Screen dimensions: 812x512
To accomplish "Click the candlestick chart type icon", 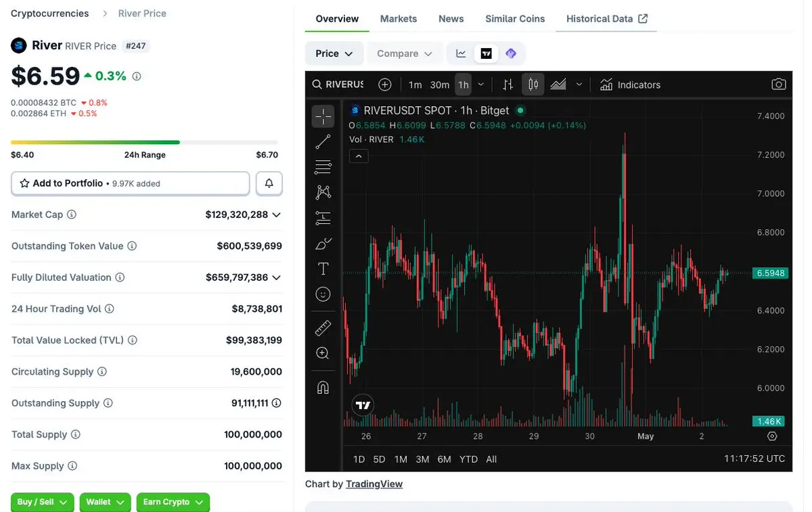I will [x=533, y=85].
